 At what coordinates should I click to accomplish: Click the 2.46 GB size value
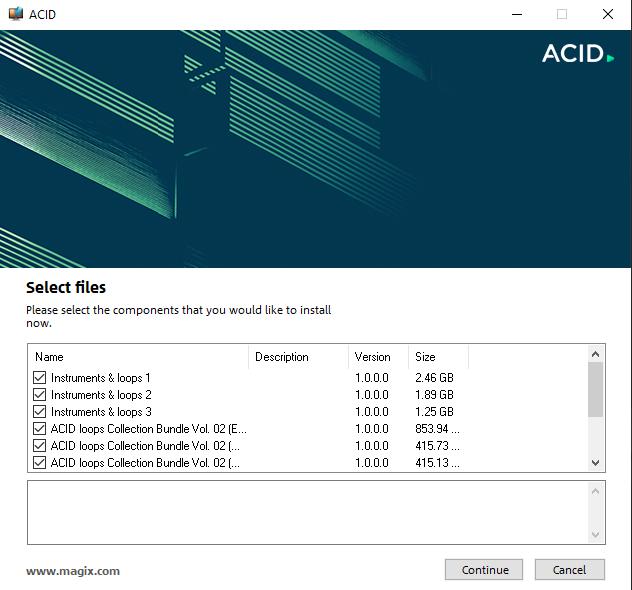click(x=434, y=378)
